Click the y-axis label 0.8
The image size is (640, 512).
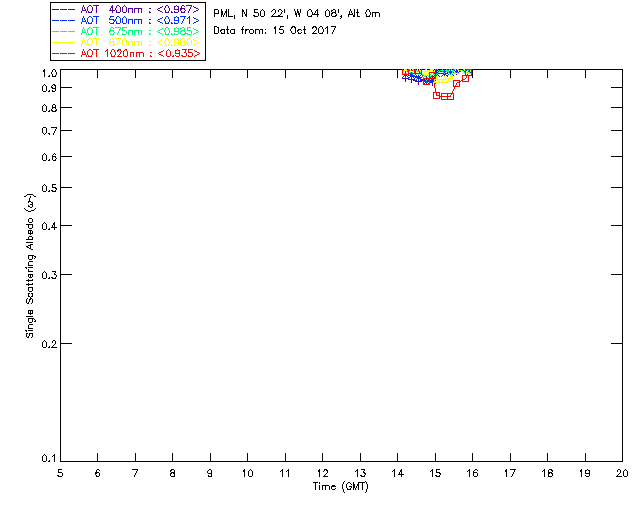(49, 109)
